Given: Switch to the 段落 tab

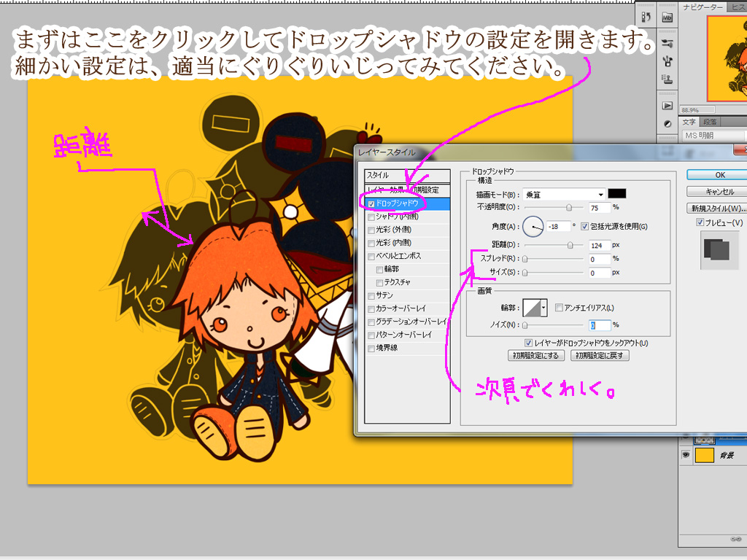Looking at the screenshot, I should pyautogui.click(x=711, y=122).
